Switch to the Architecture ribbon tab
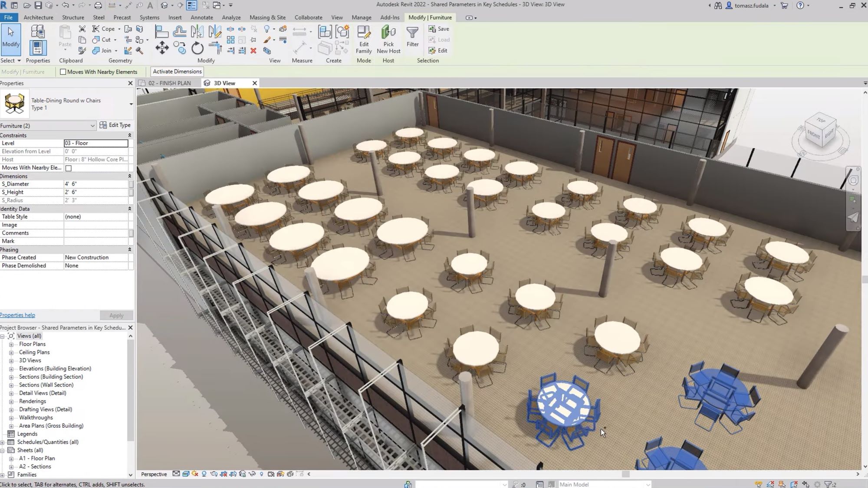This screenshot has width=868, height=488. (38, 16)
